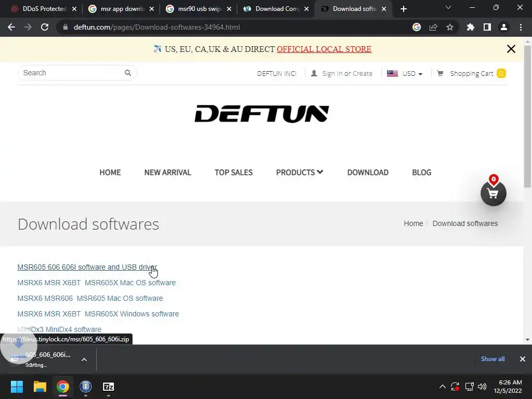Image resolution: width=532 pixels, height=399 pixels.
Task: Open the OFFICIAL LOCAL STORE link
Action: 324,49
